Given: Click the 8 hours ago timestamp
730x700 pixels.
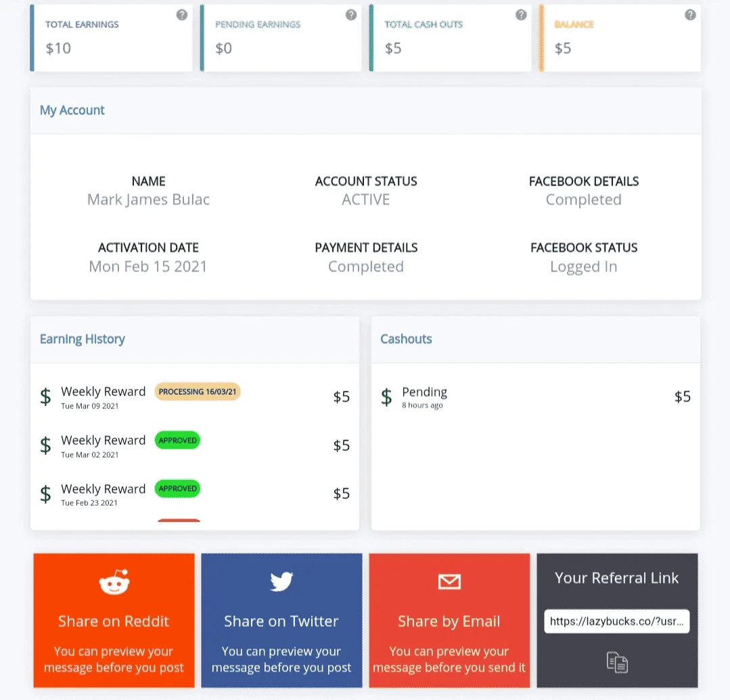Looking at the screenshot, I should (x=422, y=406).
